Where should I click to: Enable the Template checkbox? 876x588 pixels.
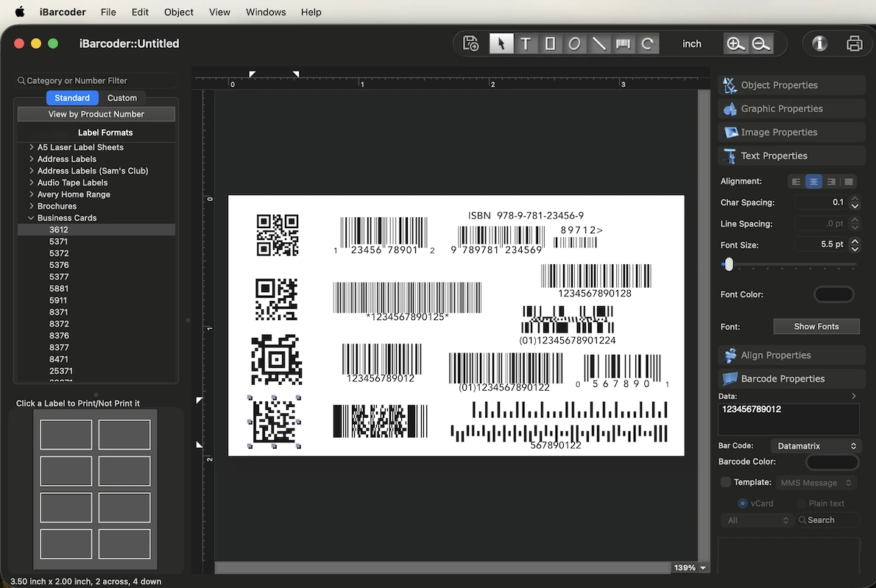click(726, 482)
